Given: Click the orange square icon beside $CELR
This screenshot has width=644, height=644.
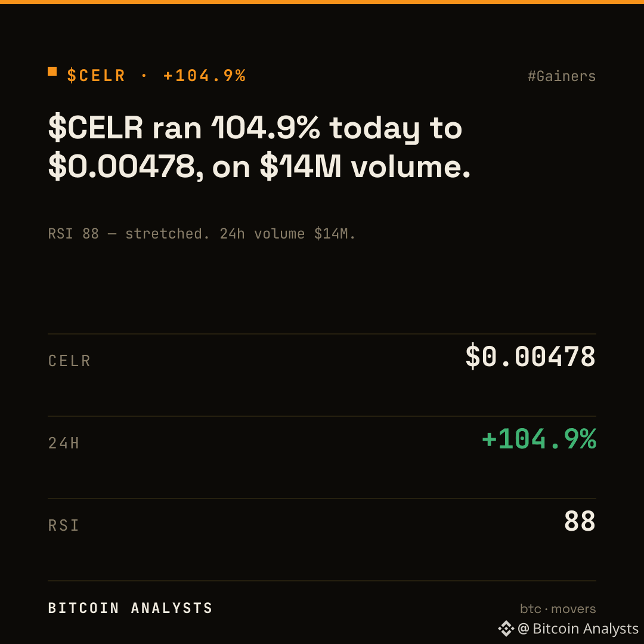Looking at the screenshot, I should point(52,72).
